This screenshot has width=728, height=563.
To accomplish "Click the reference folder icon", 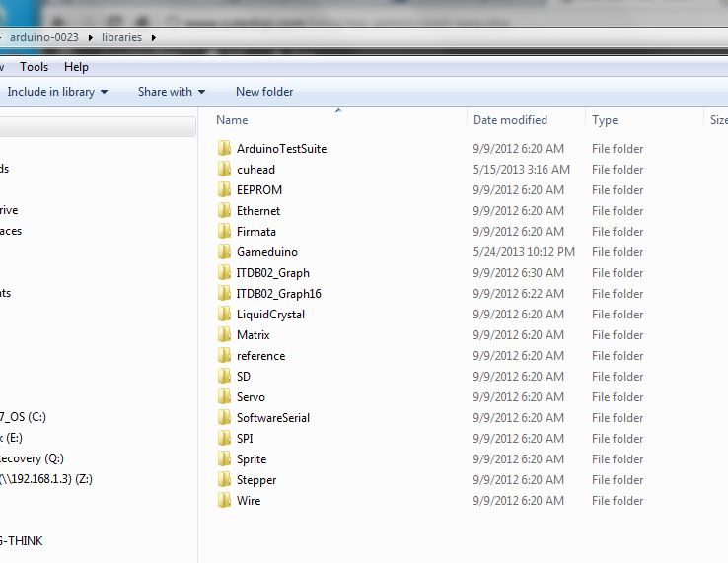I will (x=224, y=356).
